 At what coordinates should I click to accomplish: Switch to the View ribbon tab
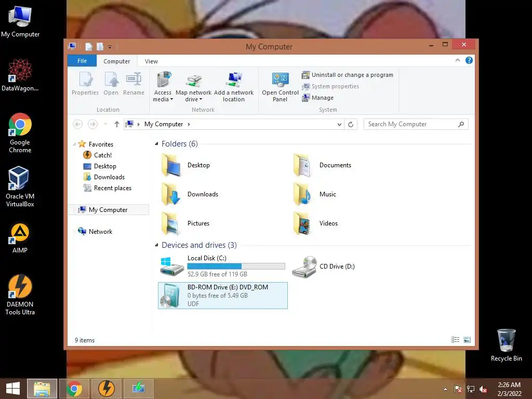tap(151, 61)
